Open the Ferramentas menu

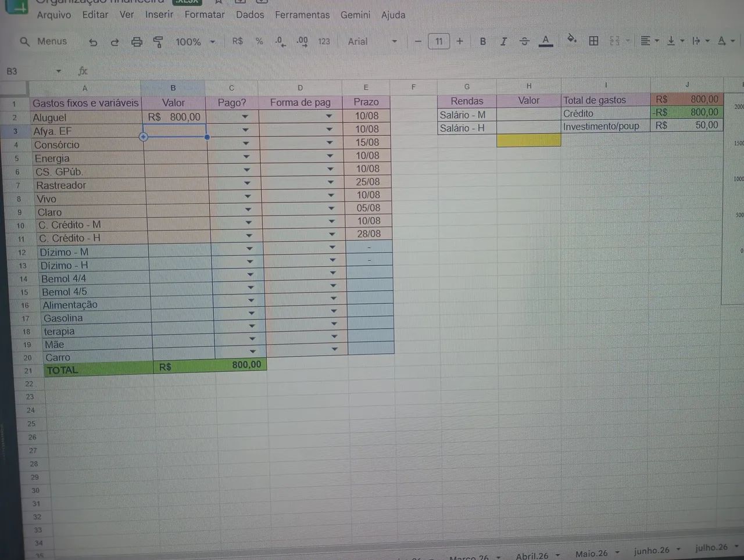[x=302, y=15]
